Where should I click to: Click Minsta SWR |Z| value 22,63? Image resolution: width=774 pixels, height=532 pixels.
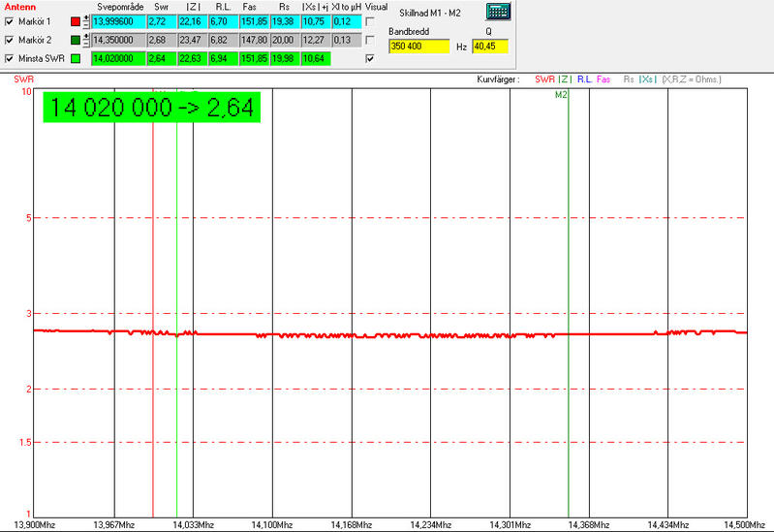pyautogui.click(x=193, y=58)
